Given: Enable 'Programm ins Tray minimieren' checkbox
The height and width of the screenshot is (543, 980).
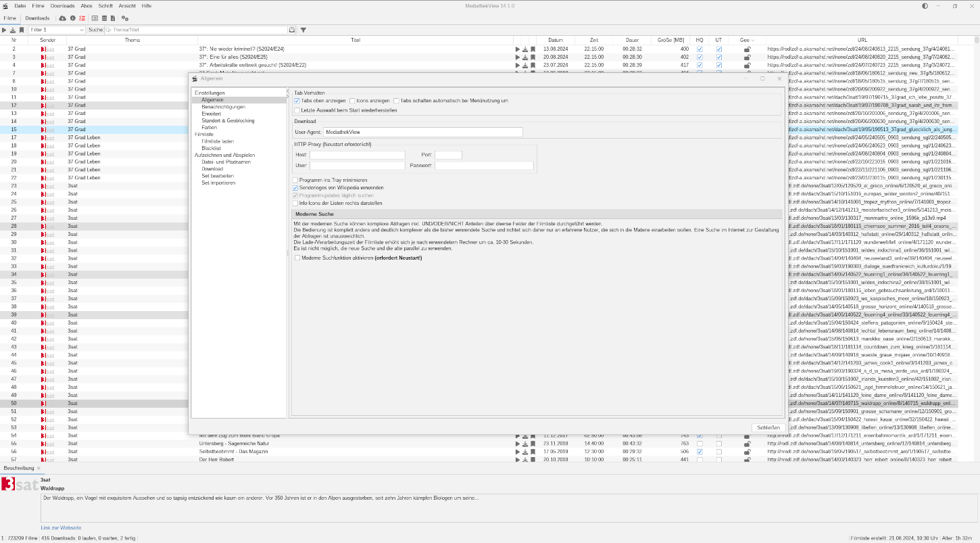Looking at the screenshot, I should [x=295, y=180].
